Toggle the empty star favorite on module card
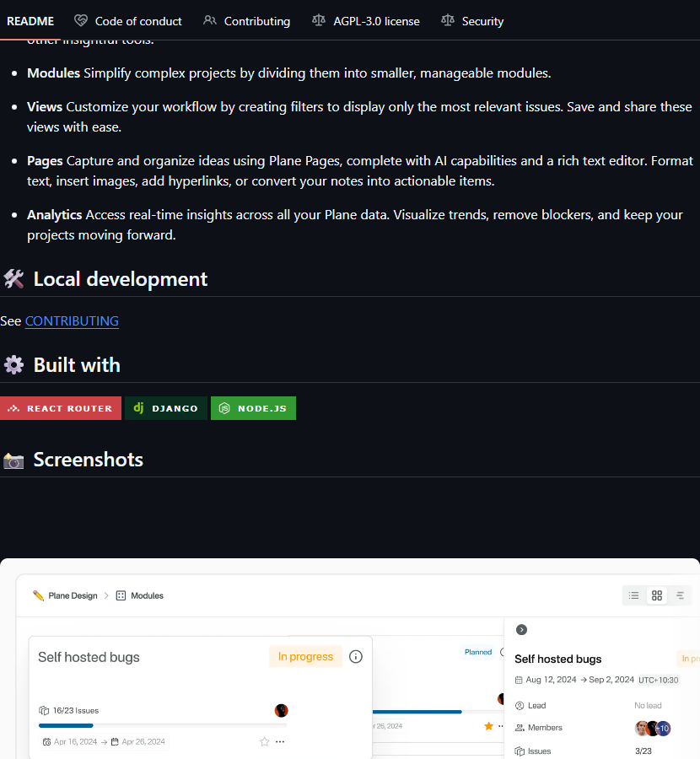The image size is (700, 759). 264,742
